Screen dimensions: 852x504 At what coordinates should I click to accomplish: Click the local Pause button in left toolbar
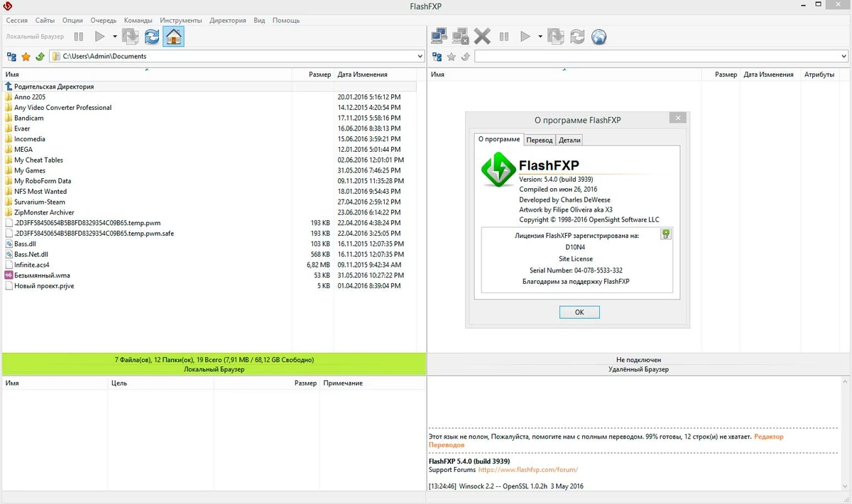coord(79,36)
